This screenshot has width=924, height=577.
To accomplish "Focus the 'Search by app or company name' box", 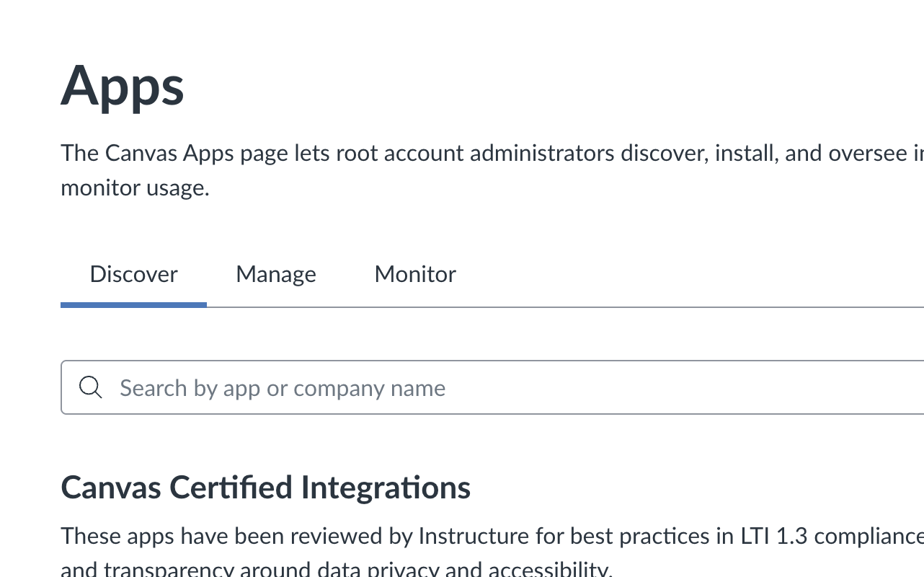I will [x=283, y=387].
